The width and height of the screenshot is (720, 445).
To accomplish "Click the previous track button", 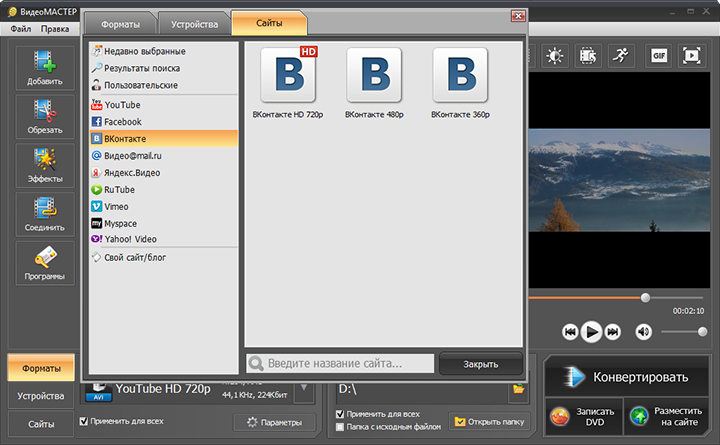I will pyautogui.click(x=570, y=332).
